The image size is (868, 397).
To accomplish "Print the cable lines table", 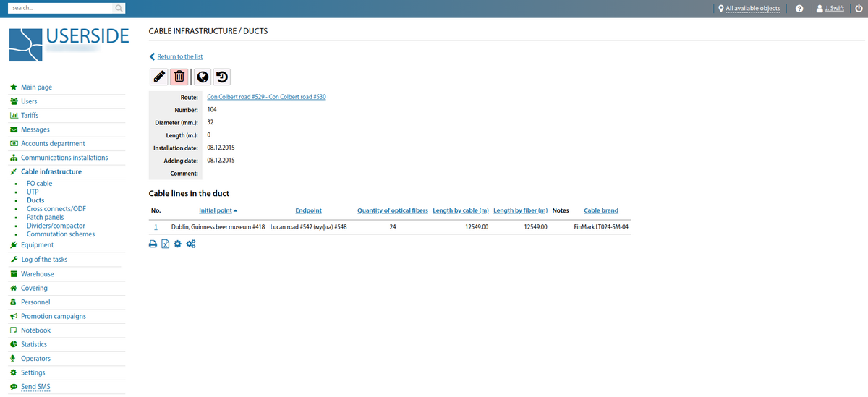I will 153,244.
